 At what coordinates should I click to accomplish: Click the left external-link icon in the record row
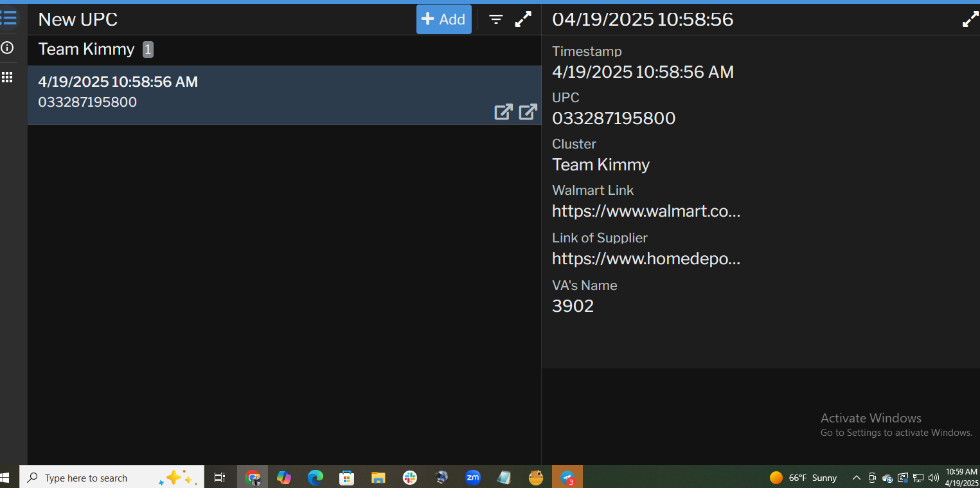click(503, 112)
